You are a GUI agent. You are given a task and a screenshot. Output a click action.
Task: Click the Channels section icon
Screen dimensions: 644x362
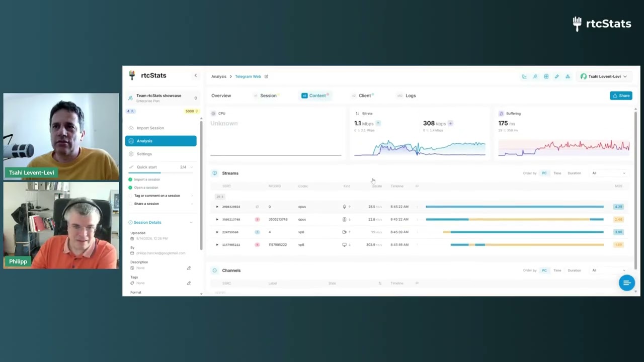[x=214, y=270]
